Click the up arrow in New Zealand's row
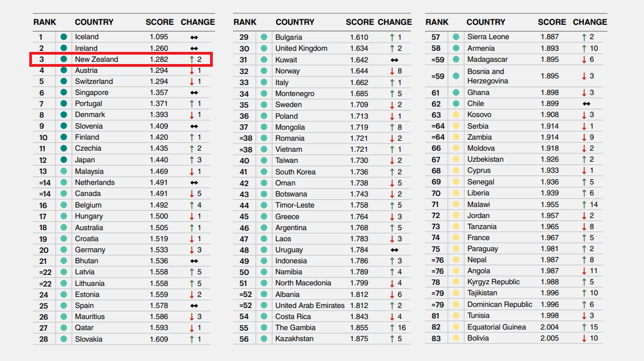This screenshot has height=361, width=644. point(191,60)
